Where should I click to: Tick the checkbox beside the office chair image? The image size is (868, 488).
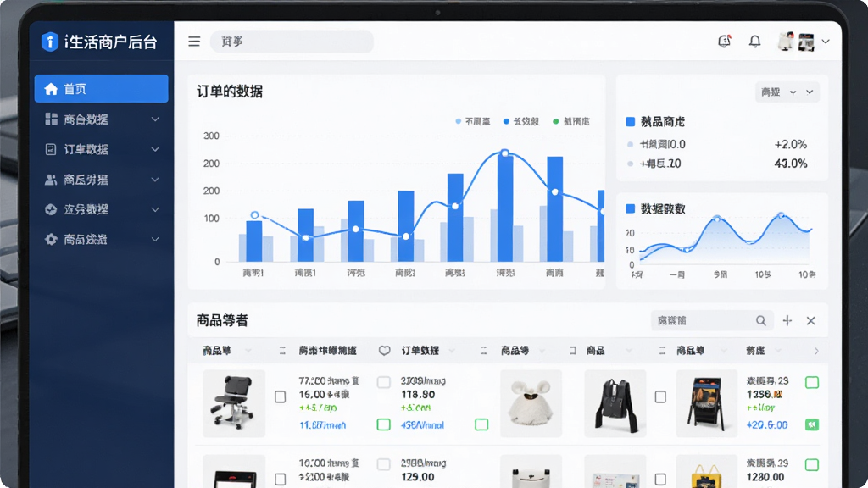[x=280, y=396]
